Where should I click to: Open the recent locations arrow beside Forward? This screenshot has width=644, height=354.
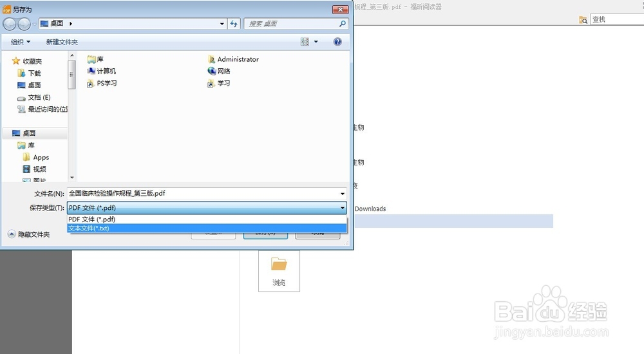coord(35,24)
